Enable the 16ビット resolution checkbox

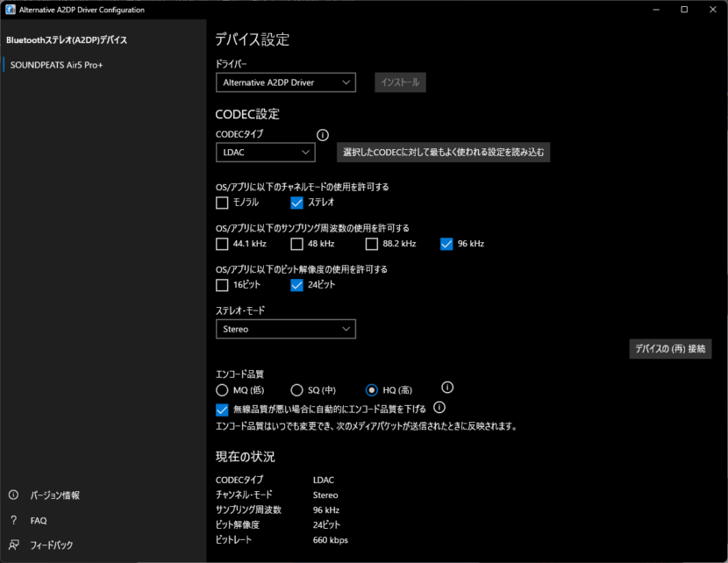pos(222,285)
